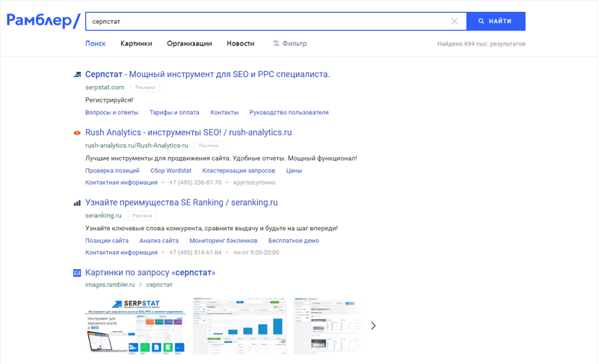Click the phone number +7 (495) 236-87-70
This screenshot has height=364, width=598.
[195, 182]
